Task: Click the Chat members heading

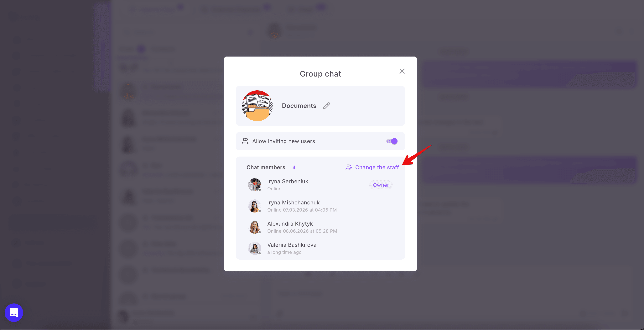Action: 266,167
